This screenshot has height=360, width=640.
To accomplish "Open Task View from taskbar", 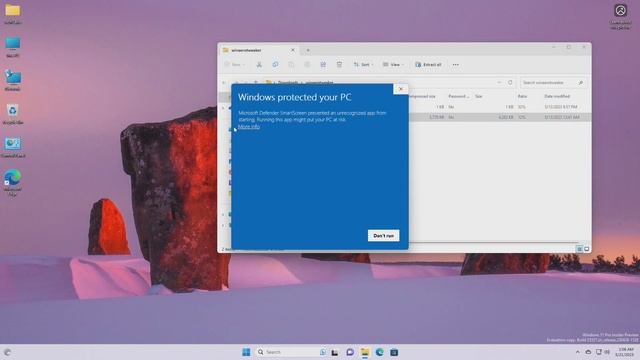I will point(335,352).
